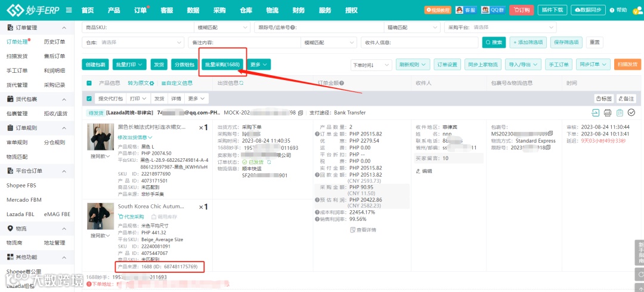Click the printer icon on order row
The width and height of the screenshot is (644, 292).
coord(608,113)
